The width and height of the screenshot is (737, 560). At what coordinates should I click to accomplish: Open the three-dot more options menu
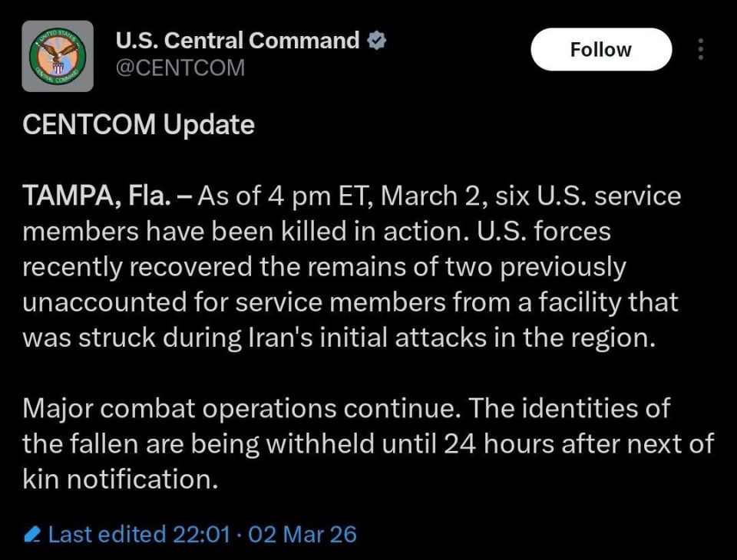[700, 50]
